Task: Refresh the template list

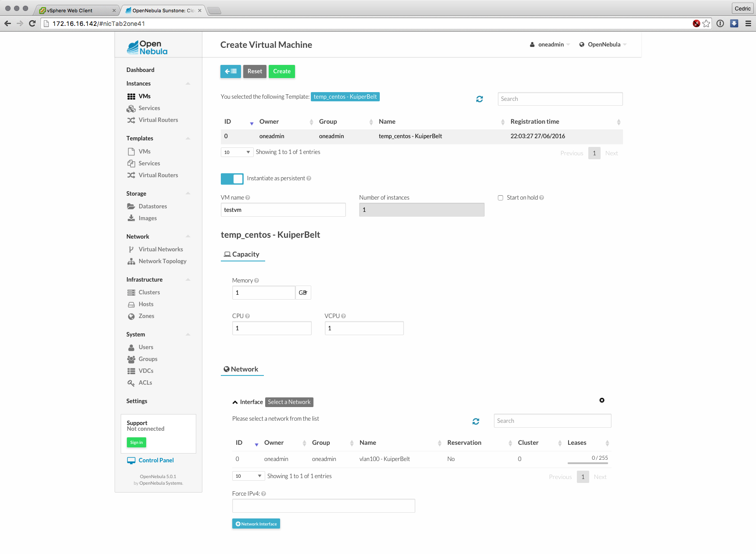Action: coord(479,99)
